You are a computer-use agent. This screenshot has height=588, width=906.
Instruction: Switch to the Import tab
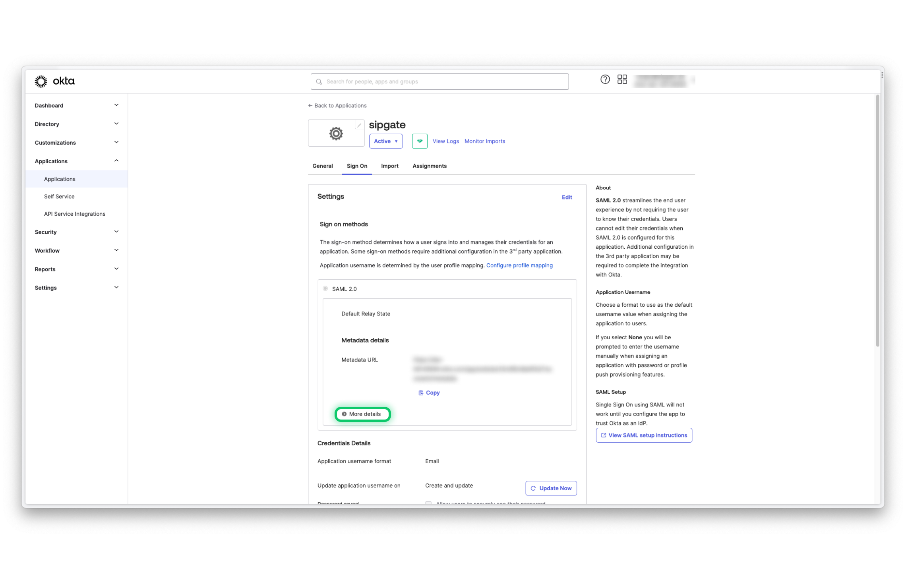[x=389, y=166]
